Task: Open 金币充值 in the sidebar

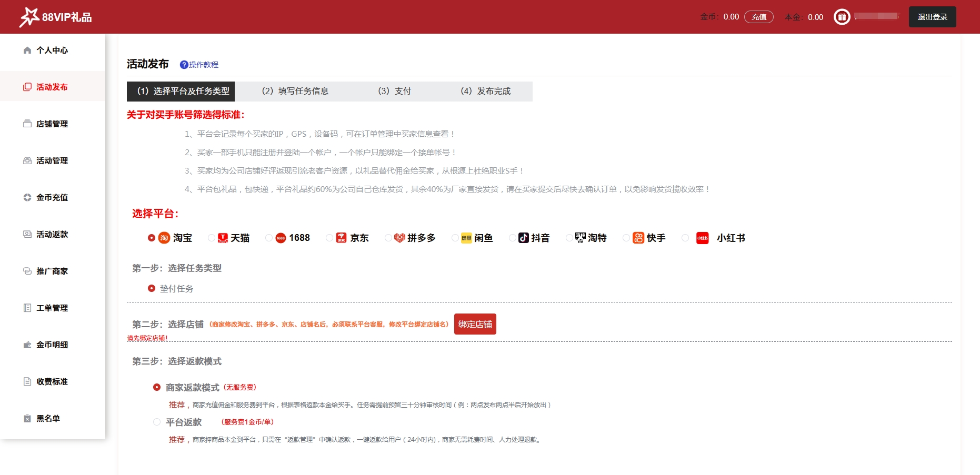Action: point(52,197)
